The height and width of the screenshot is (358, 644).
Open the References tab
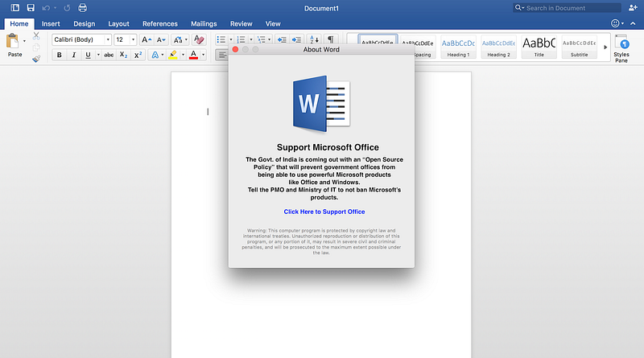(160, 24)
